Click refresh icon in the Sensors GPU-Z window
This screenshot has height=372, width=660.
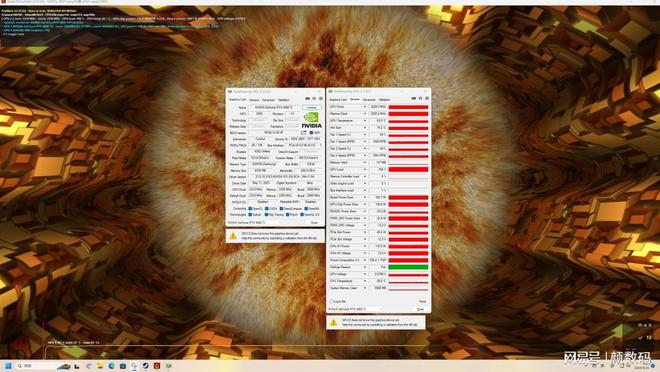pyautogui.click(x=420, y=98)
